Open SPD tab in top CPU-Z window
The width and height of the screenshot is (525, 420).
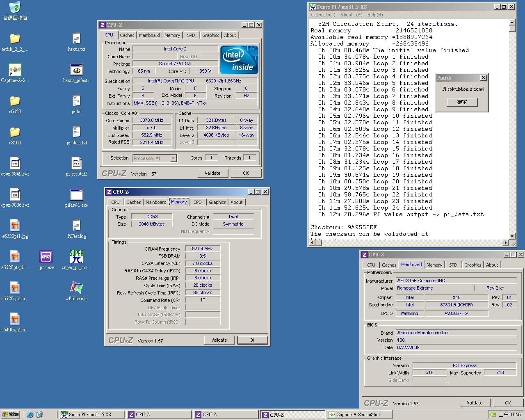[x=191, y=35]
